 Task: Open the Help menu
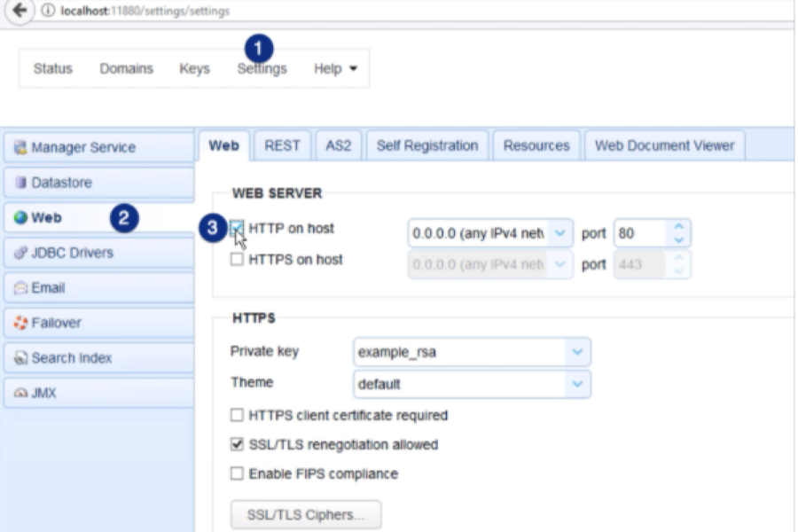pos(335,69)
